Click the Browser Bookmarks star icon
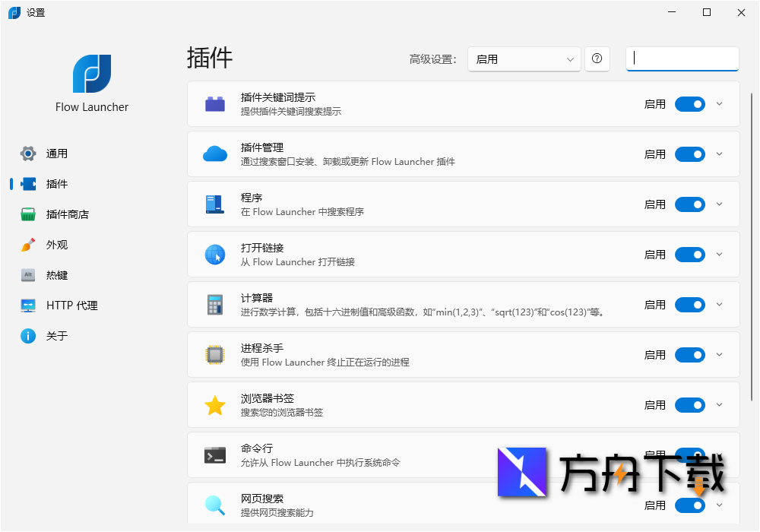This screenshot has height=532, width=760. point(215,404)
